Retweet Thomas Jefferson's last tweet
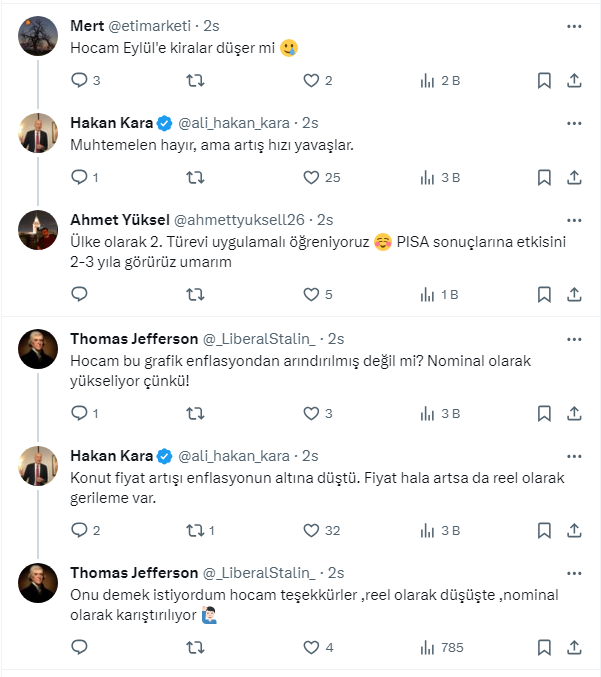 tap(196, 648)
